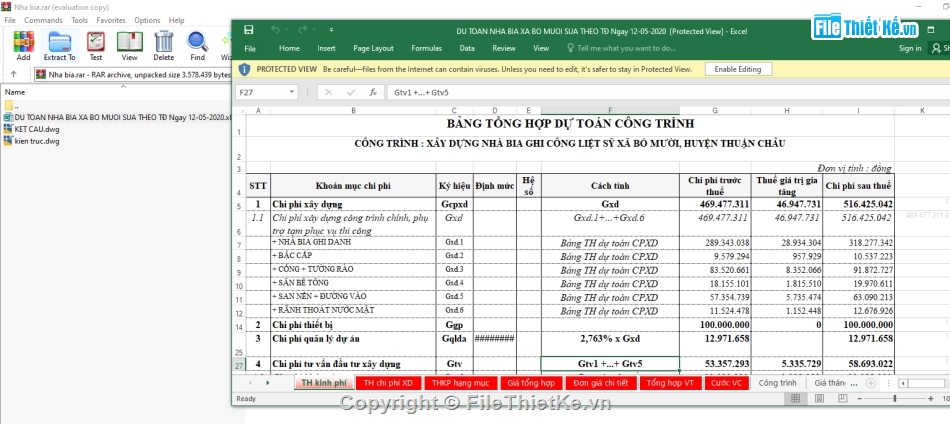Switch to Giá tổng hợp sheet
Image resolution: width=950 pixels, height=424 pixels.
tap(531, 383)
